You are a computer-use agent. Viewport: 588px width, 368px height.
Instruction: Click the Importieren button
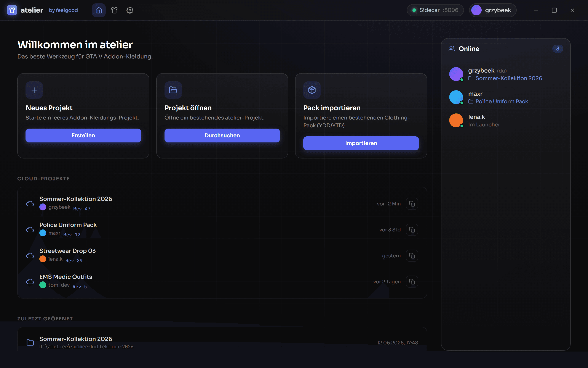click(361, 143)
